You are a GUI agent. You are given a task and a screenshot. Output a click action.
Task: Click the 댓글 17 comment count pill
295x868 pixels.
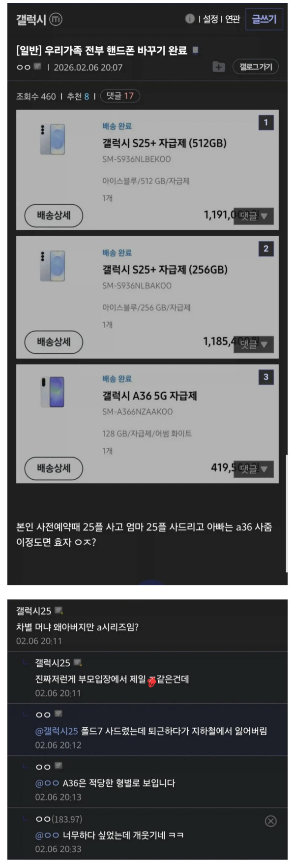[x=120, y=96]
